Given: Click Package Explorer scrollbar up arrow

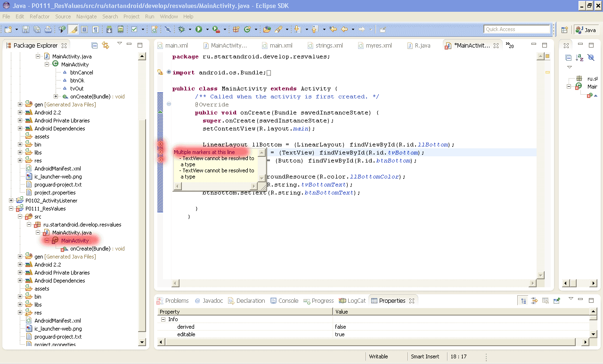Looking at the screenshot, I should [x=142, y=57].
